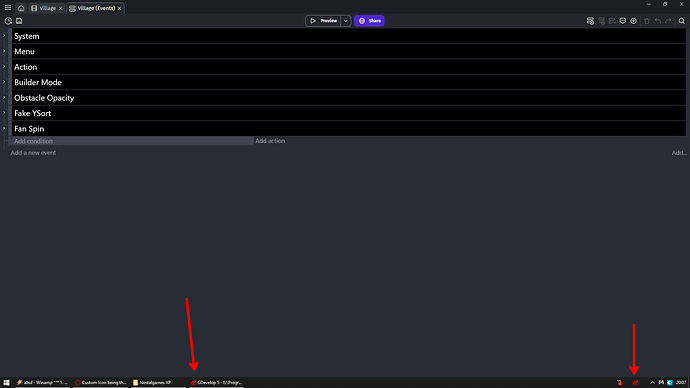Image resolution: width=690 pixels, height=388 pixels.
Task: Select the Builder Mode group title
Action: coord(38,82)
